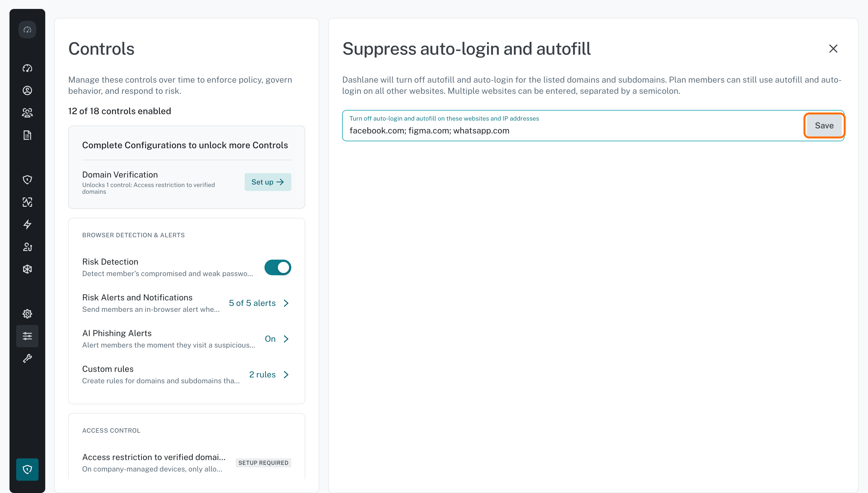The width and height of the screenshot is (868, 493).
Task: Click the lightning bolt sidebar icon
Action: pos(27,224)
